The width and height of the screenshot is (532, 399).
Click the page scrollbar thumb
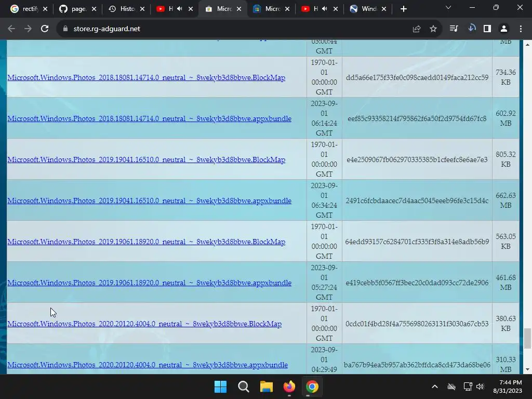(527, 338)
